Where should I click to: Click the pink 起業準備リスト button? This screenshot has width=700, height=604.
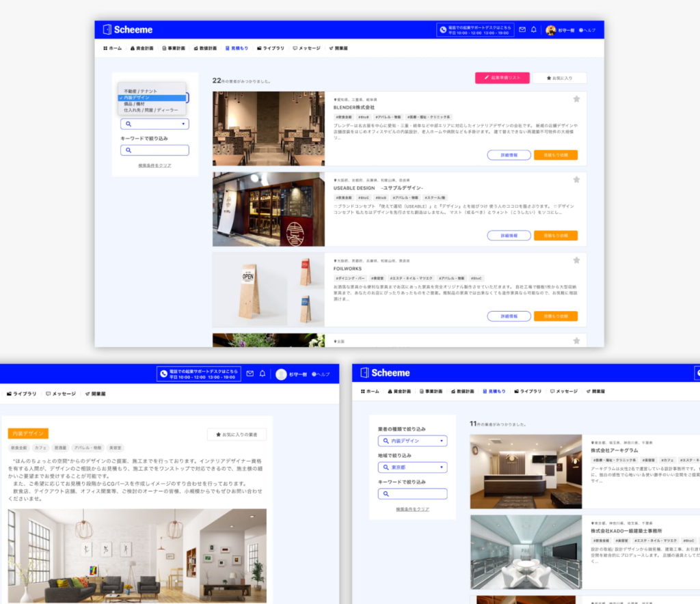(x=502, y=78)
